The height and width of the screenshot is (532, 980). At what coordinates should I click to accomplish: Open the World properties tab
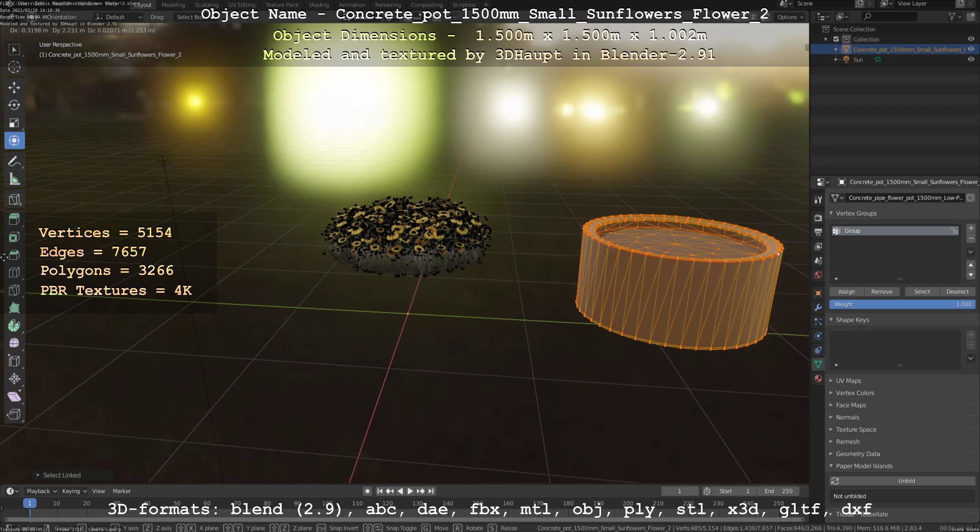point(818,275)
